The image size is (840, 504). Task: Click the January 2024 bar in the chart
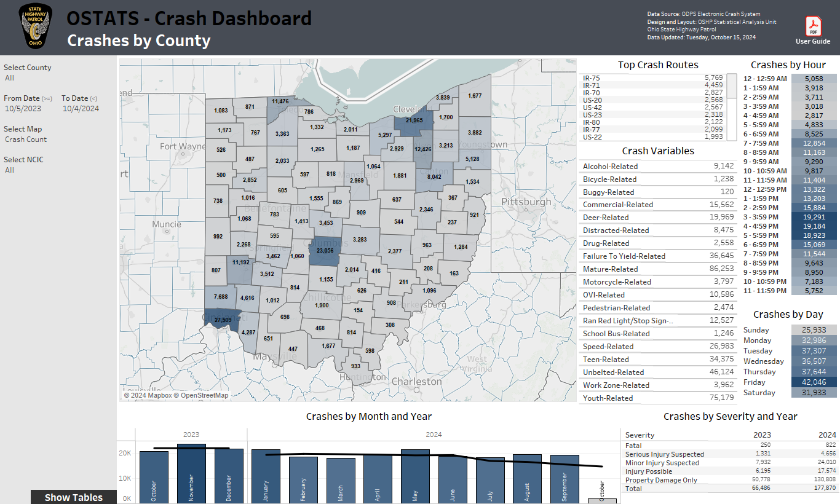[266, 476]
